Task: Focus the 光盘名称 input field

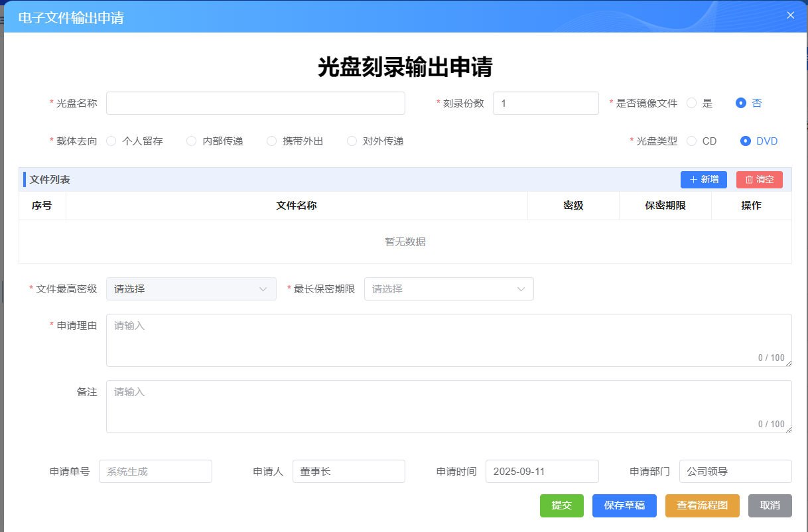Action: (x=255, y=103)
